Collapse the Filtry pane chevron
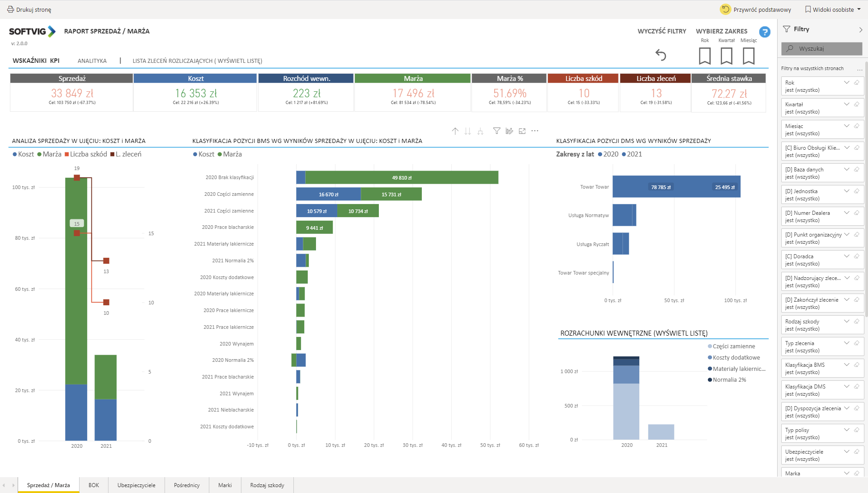 pyautogui.click(x=860, y=30)
